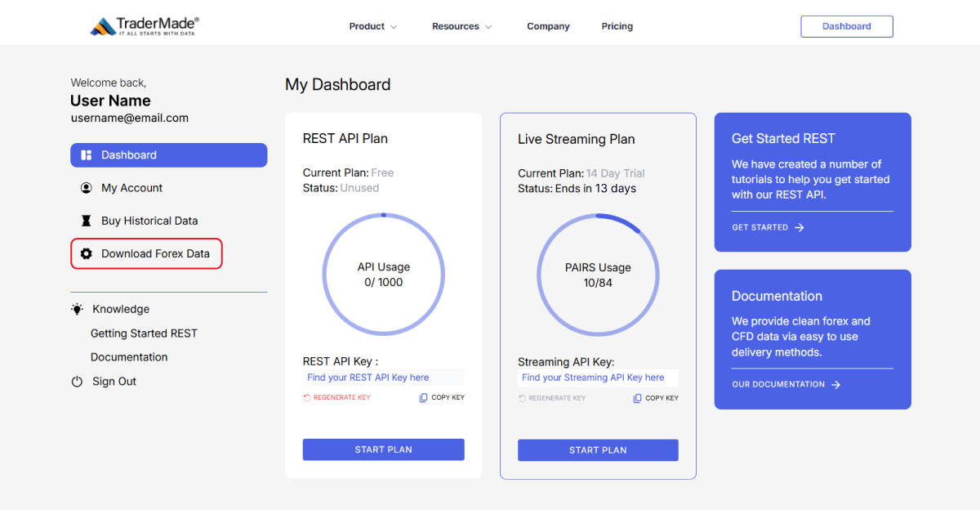Click the Streaming regenerate key refresh icon
Image resolution: width=980 pixels, height=510 pixels.
point(522,398)
